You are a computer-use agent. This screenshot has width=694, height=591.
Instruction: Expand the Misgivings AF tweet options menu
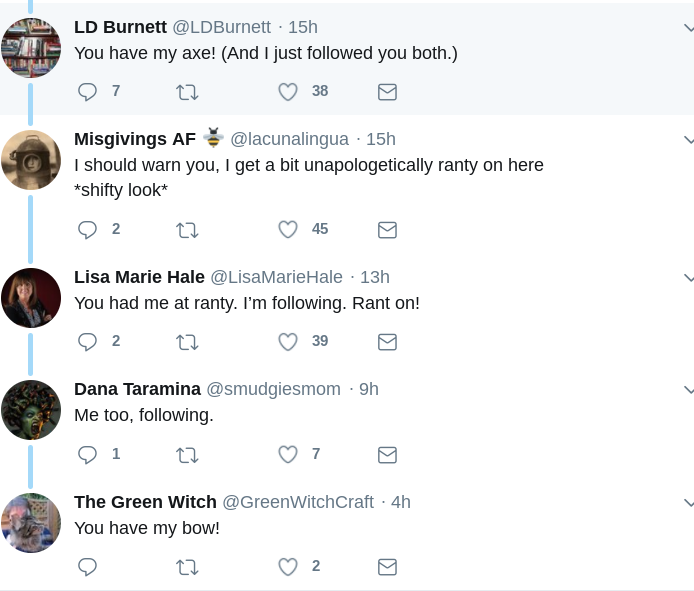coord(688,139)
